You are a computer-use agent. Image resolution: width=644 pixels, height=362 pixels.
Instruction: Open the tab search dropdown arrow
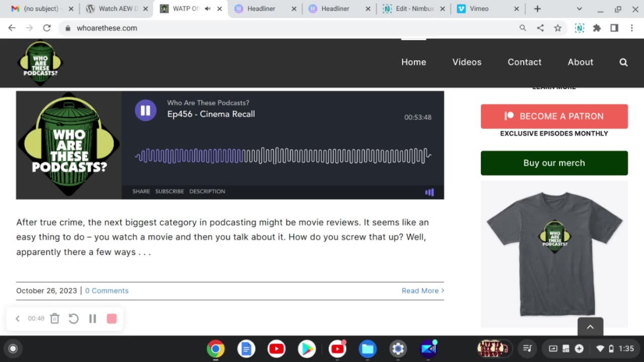[579, 9]
